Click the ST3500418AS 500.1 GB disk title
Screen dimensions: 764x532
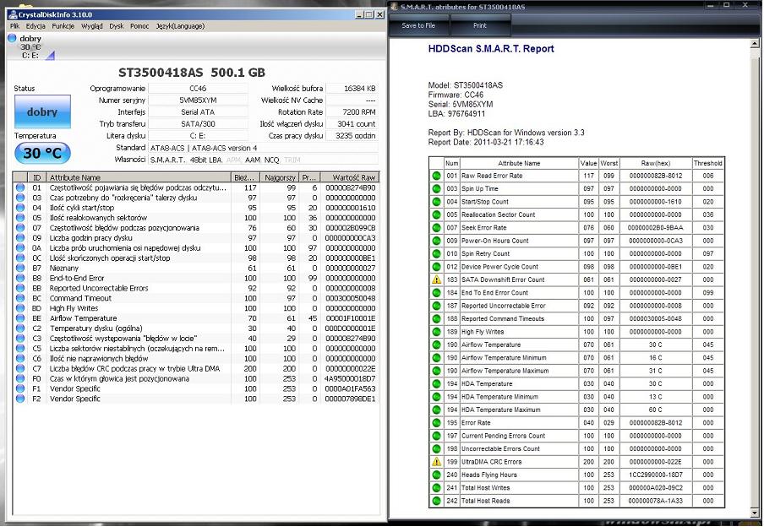coord(192,73)
